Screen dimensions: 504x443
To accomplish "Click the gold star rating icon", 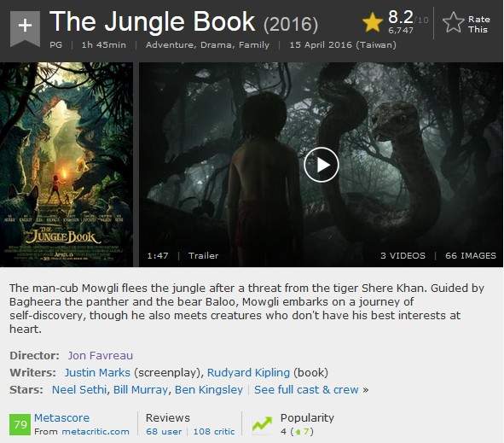I will coord(372,22).
